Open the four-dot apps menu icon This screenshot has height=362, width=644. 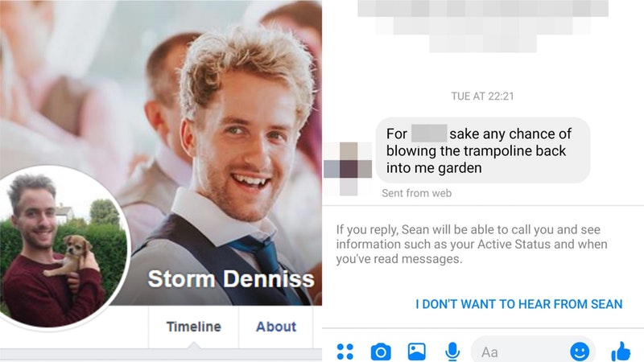(345, 352)
